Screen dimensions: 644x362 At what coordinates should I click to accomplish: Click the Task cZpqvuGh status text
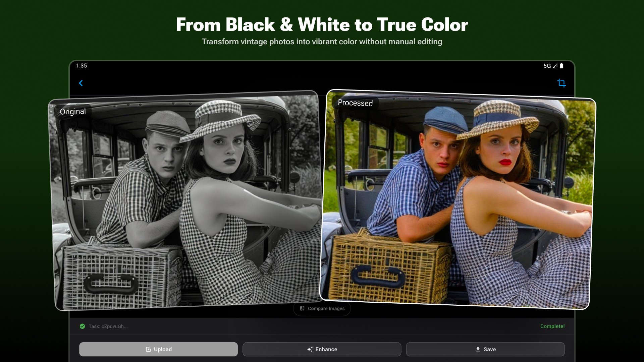click(108, 326)
